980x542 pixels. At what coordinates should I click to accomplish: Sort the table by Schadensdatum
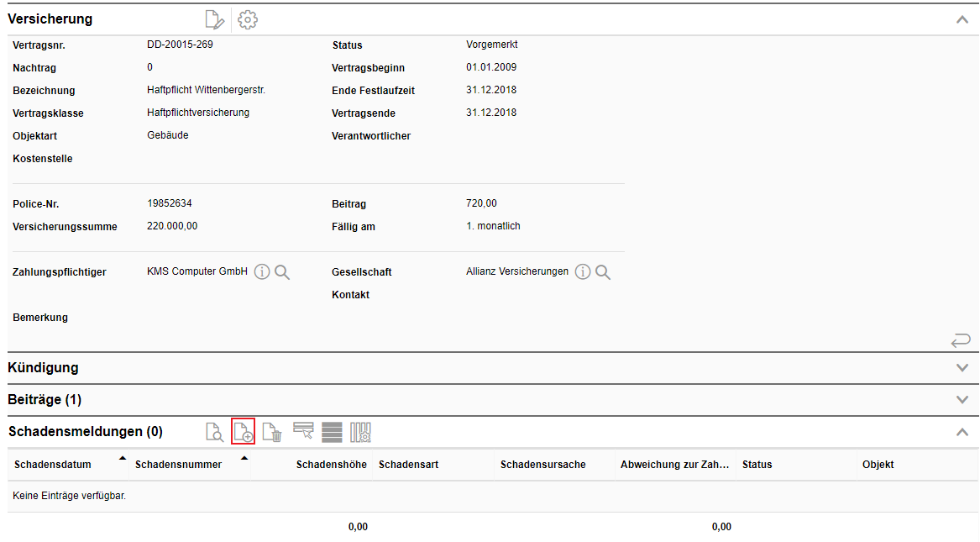[53, 465]
